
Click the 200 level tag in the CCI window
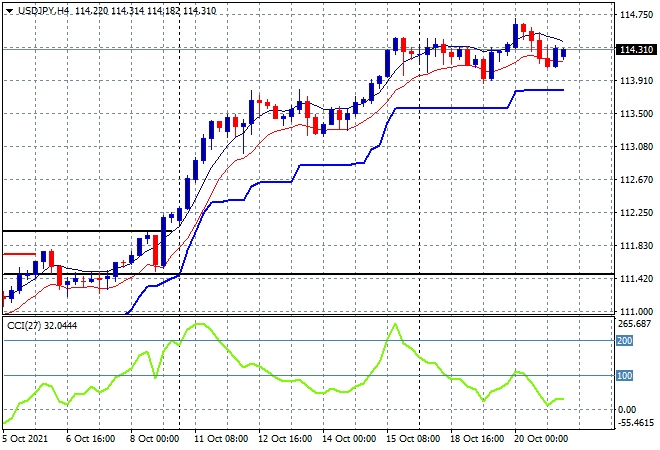click(625, 341)
